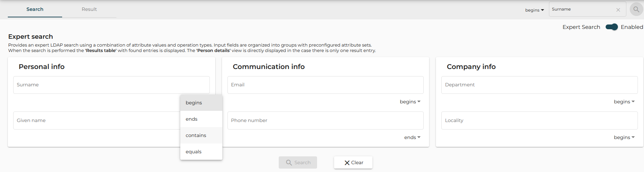Expand the Department operator dropdown
The image size is (644, 172).
click(x=624, y=102)
